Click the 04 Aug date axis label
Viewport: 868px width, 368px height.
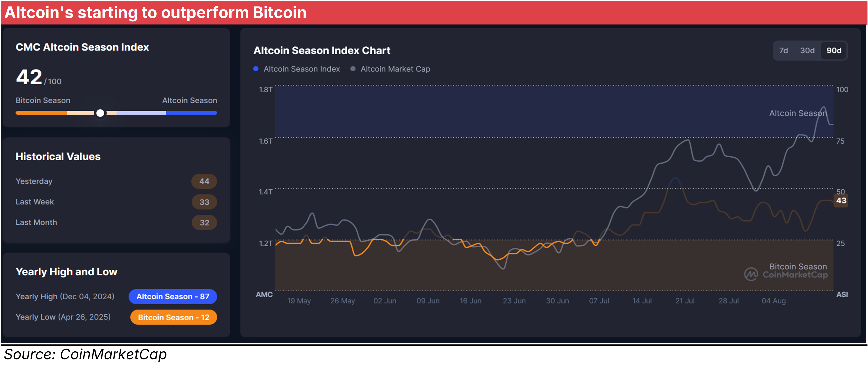773,301
